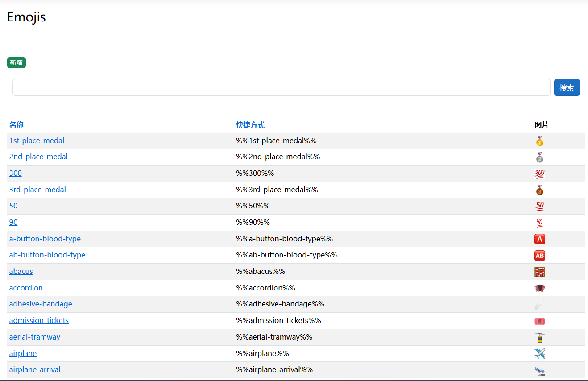The width and height of the screenshot is (588, 381).
Task: Open the adhesive-bandage name link
Action: [x=41, y=304]
